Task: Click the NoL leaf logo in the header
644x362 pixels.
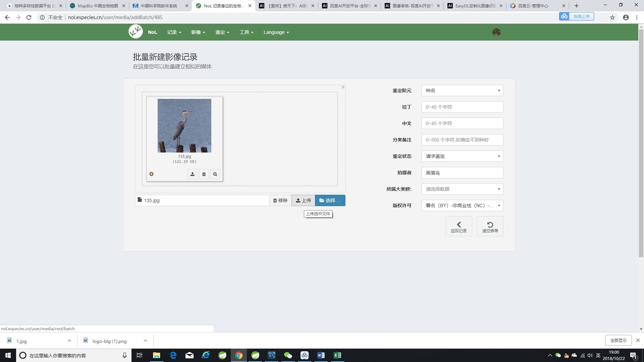Action: (136, 32)
